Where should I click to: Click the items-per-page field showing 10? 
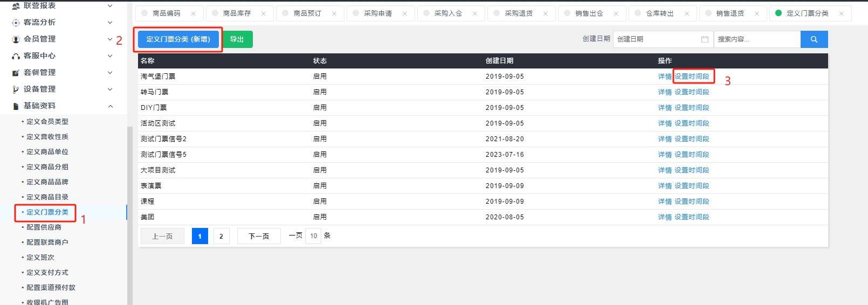(x=313, y=236)
